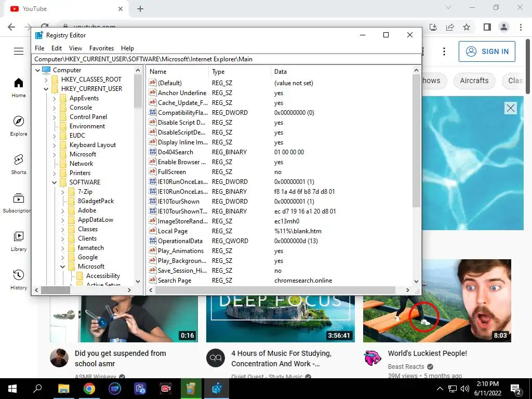Open the Shorts sidebar icon

(18, 159)
